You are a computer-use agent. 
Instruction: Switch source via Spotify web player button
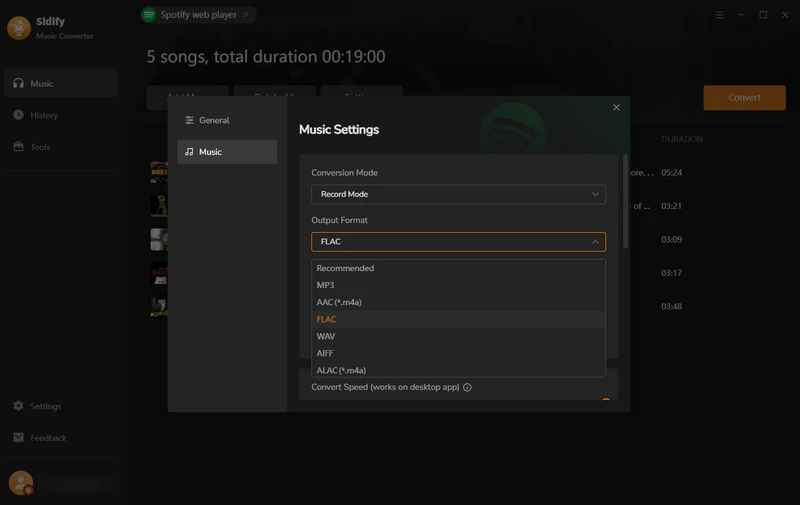(198, 15)
